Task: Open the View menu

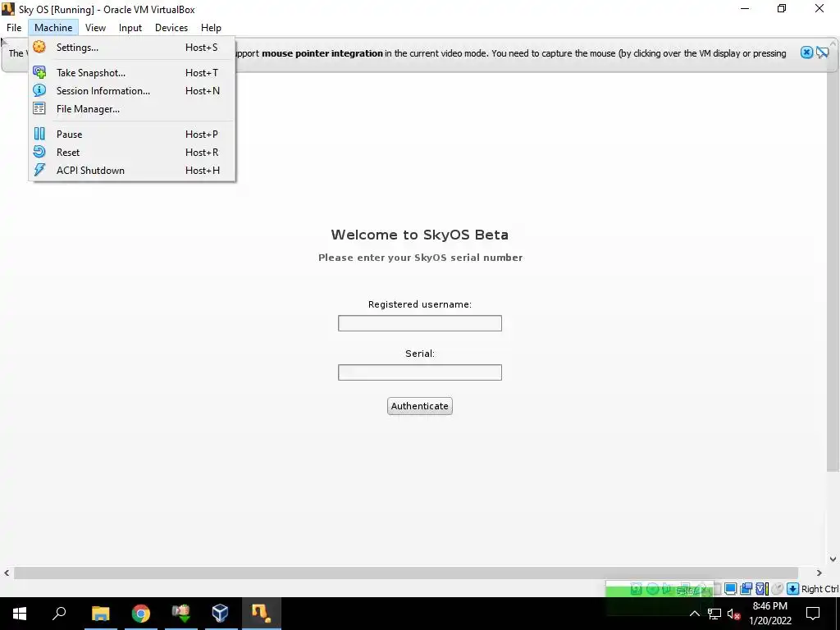Action: (x=95, y=27)
